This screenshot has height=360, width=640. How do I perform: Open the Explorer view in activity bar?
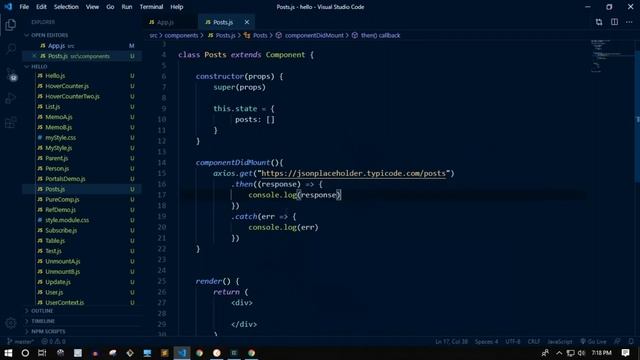click(x=11, y=25)
